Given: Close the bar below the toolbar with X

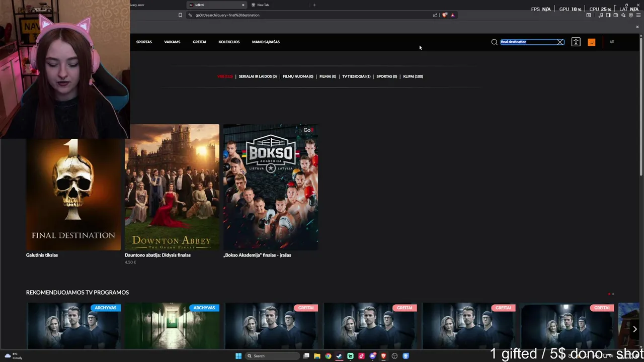Looking at the screenshot, I should point(637,27).
